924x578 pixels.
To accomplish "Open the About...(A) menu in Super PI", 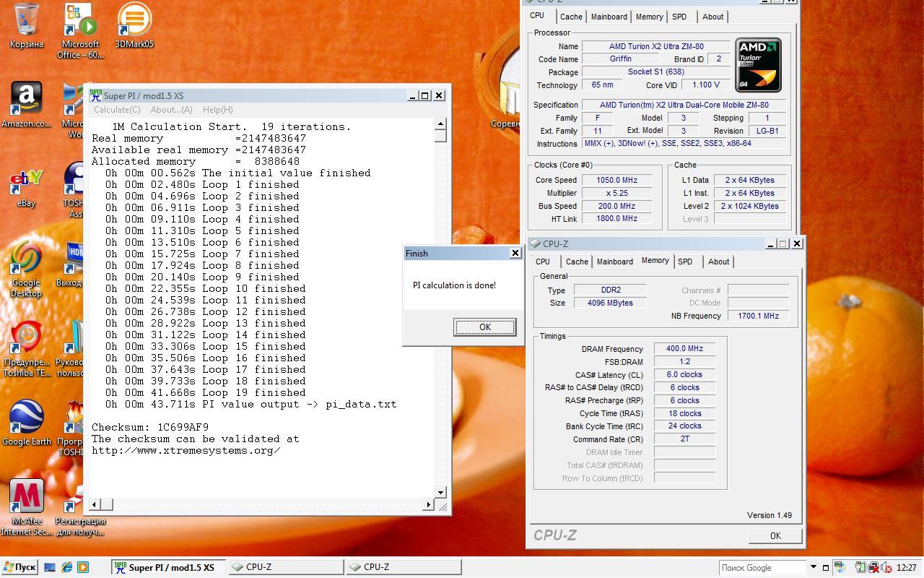I will (x=171, y=110).
